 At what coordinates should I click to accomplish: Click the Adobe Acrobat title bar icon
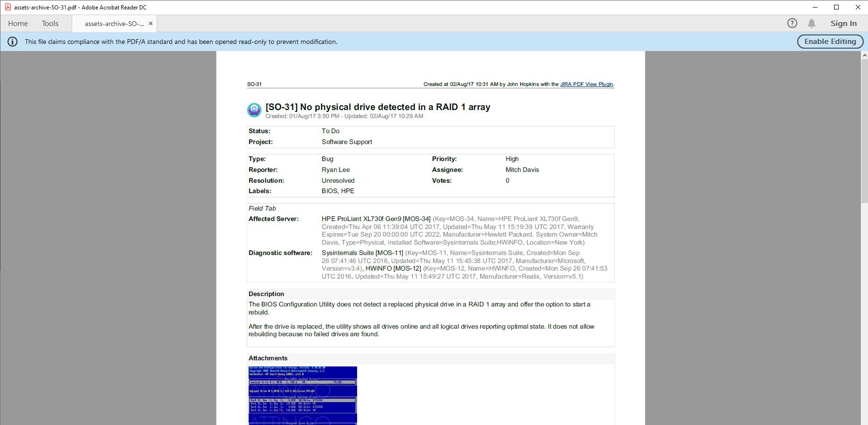8,7
